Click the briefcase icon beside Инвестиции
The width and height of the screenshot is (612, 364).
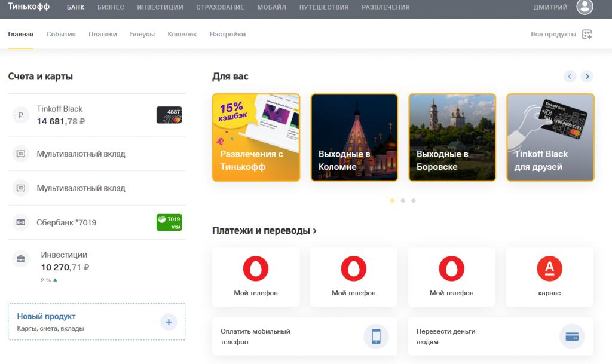click(x=21, y=258)
